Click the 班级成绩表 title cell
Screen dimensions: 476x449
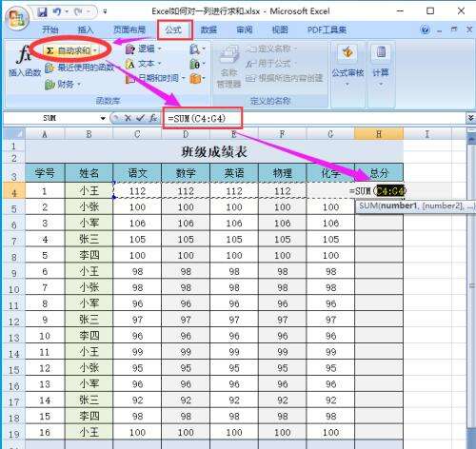coord(214,152)
